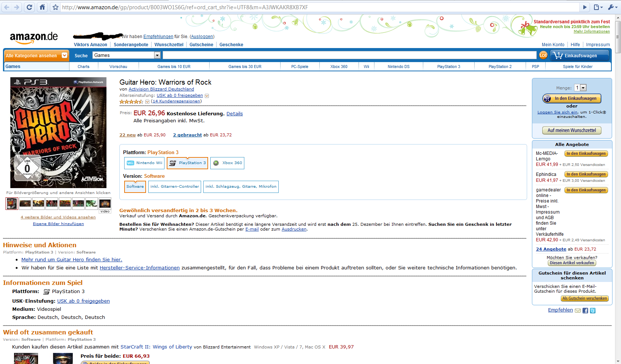Screen dimensions: 621x364
Task: Click Auf meinen Wunschzettel button
Action: [x=572, y=130]
